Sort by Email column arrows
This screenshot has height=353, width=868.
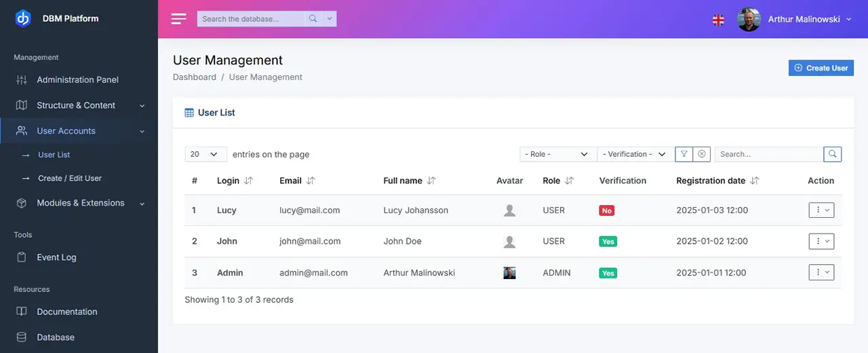click(x=311, y=181)
